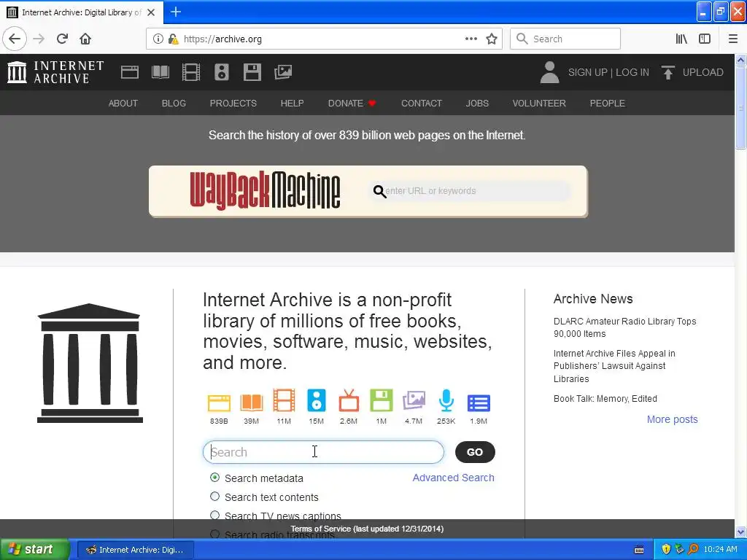The image size is (747, 560).
Task: Select the Search TV news captions radio button
Action: coord(215,516)
